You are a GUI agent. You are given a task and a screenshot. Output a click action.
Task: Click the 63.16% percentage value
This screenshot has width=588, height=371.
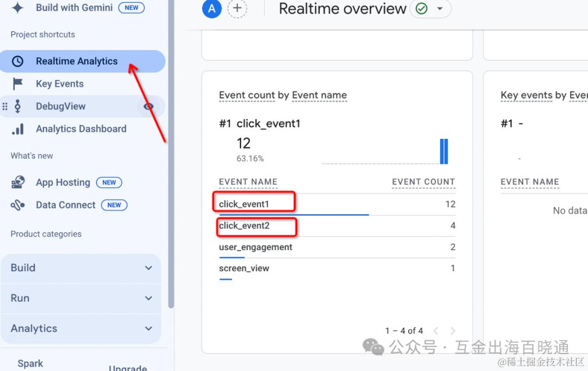250,159
